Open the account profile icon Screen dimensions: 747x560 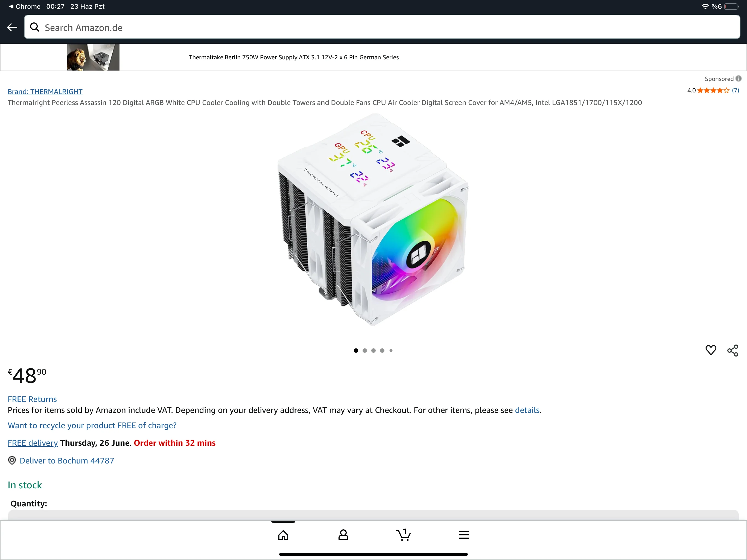click(343, 535)
